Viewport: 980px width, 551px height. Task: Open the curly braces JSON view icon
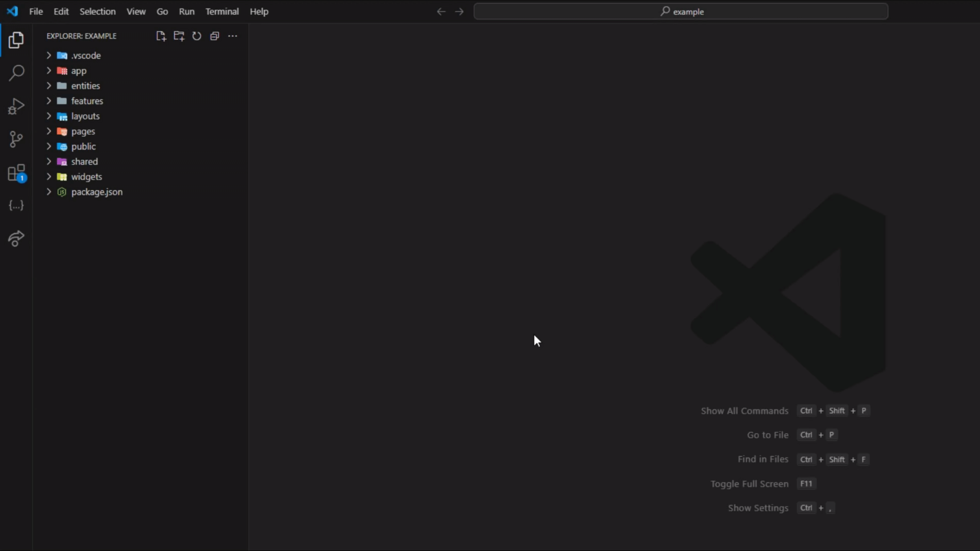pyautogui.click(x=16, y=206)
